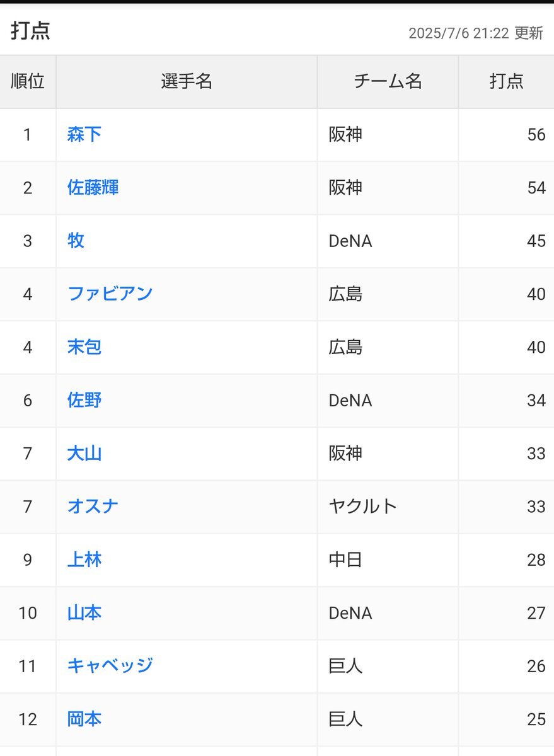This screenshot has height=756, width=554.
Task: Click the 2025/7/6 21:22 更新 timestamp
Action: [476, 33]
